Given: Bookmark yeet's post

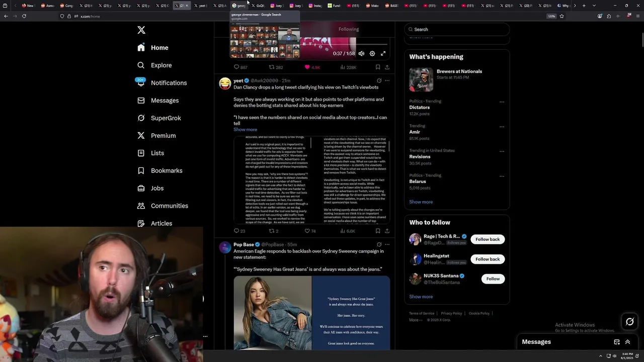Looking at the screenshot, I should [x=378, y=231].
